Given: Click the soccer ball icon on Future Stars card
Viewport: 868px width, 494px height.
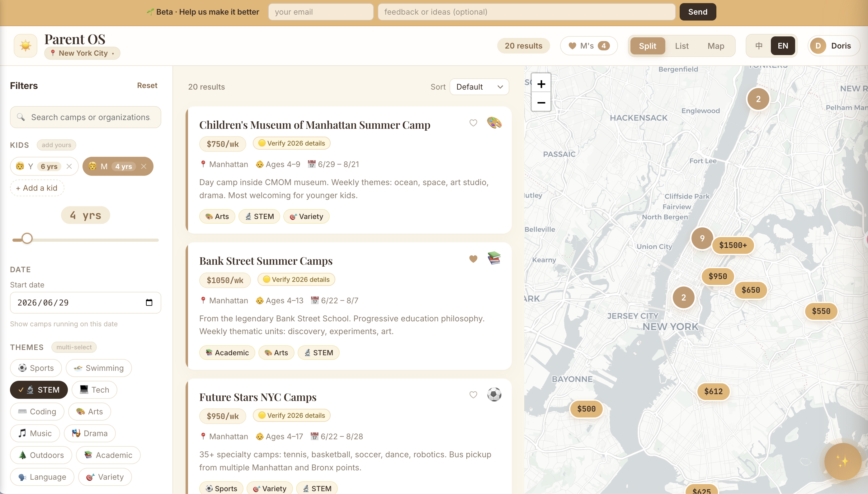Looking at the screenshot, I should 494,394.
